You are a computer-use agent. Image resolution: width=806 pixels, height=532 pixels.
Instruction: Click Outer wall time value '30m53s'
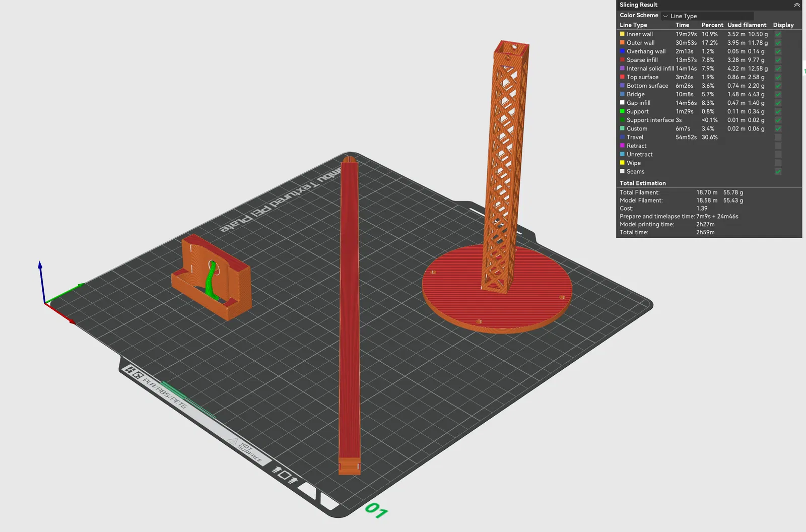(686, 43)
